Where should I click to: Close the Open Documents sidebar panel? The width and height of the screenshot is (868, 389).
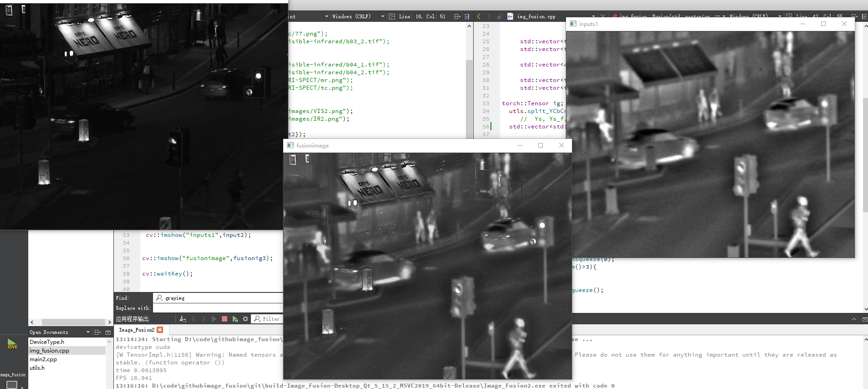coord(108,332)
